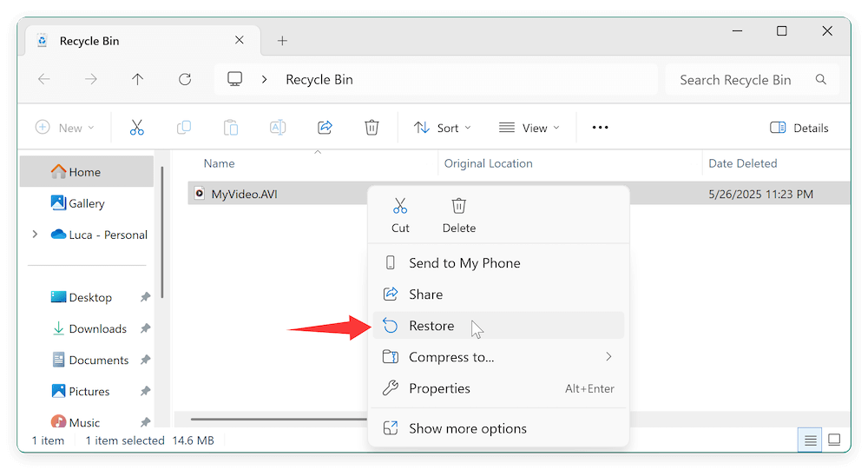Unpin Documents using its pin icon
Image resolution: width=868 pixels, height=470 pixels.
[145, 360]
